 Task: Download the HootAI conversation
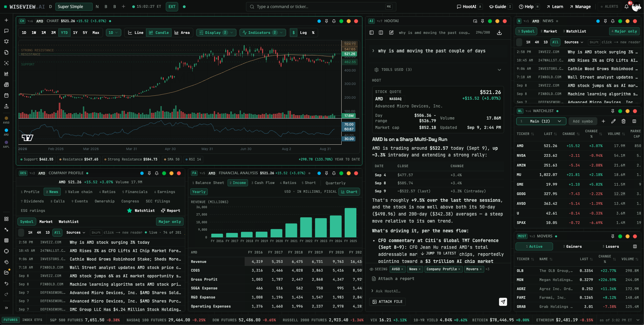coord(499,33)
